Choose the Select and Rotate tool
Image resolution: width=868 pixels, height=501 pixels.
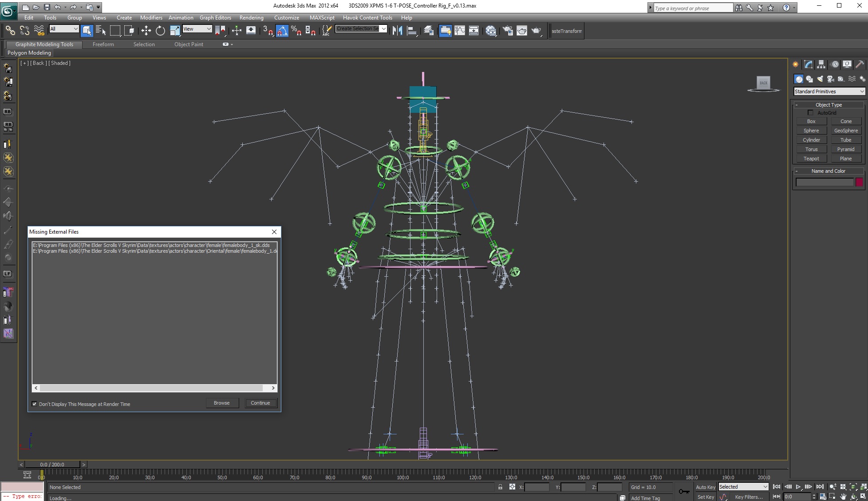(x=160, y=30)
